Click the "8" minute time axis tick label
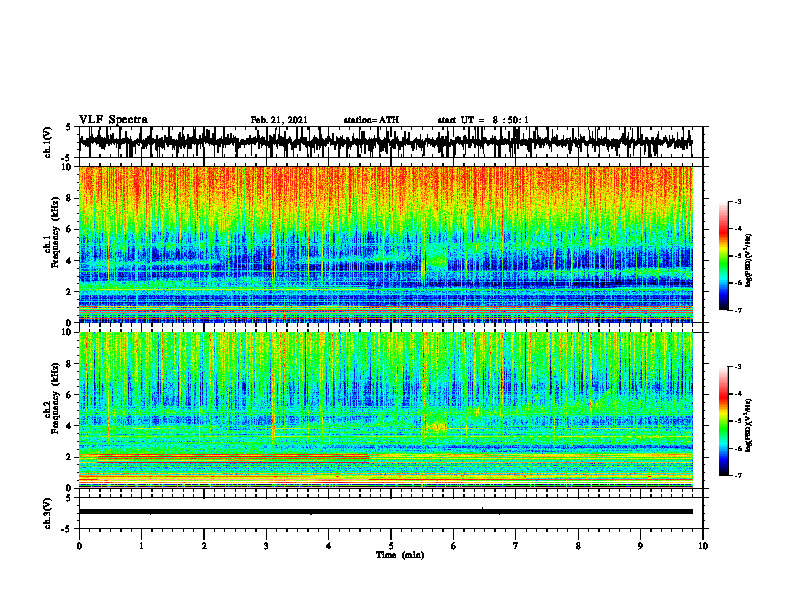 pyautogui.click(x=578, y=546)
